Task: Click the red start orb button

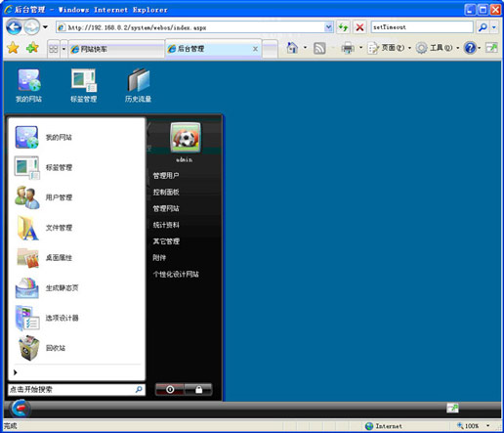Action: tap(21, 409)
